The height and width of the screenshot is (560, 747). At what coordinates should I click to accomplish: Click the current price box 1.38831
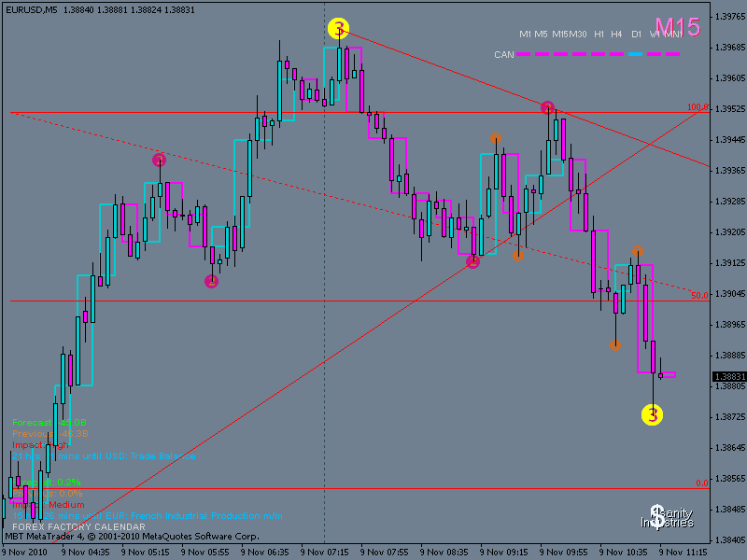728,377
